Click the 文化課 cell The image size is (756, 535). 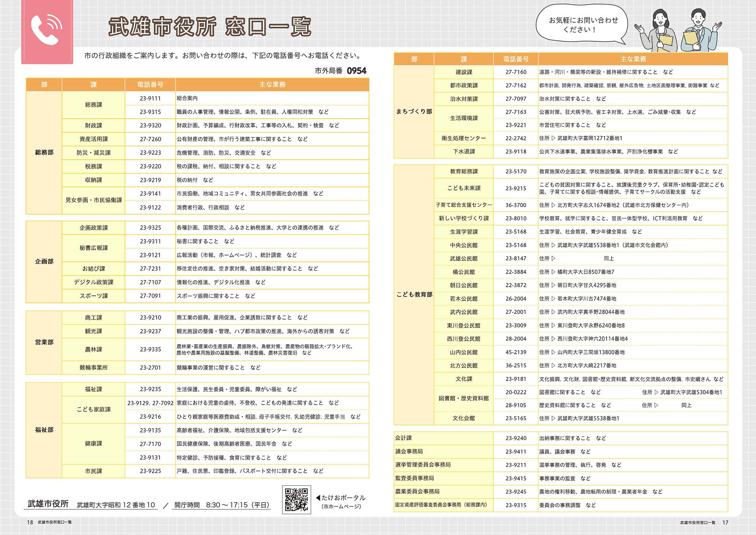(x=463, y=379)
